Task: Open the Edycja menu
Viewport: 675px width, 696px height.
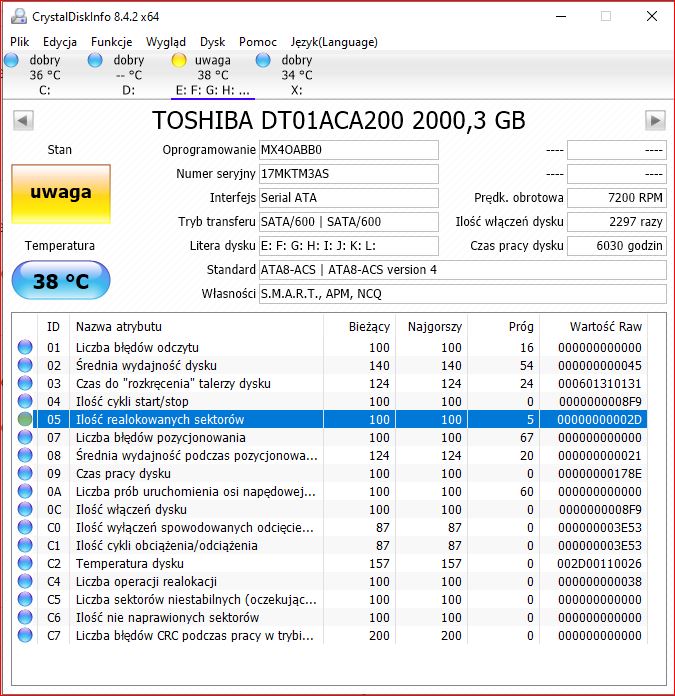Action: tap(60, 42)
